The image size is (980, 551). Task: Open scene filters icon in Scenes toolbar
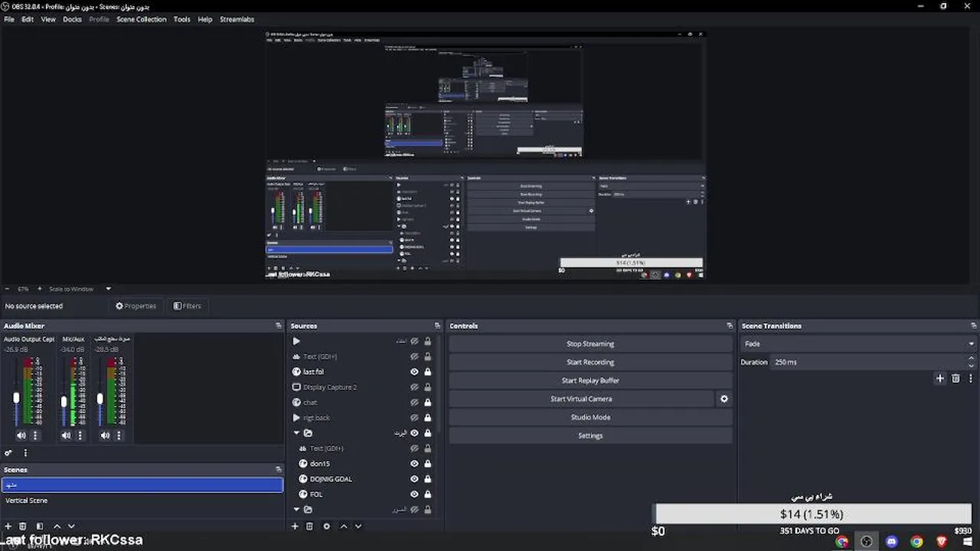[x=39, y=527]
